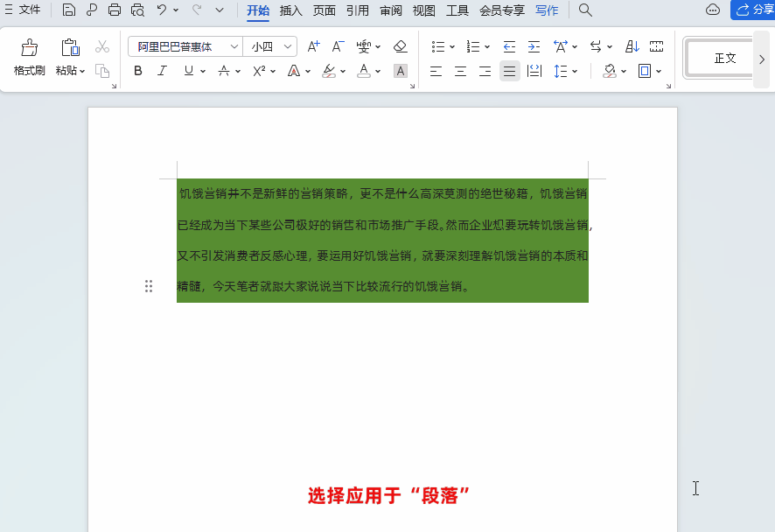Select justify alignment

[x=510, y=72]
